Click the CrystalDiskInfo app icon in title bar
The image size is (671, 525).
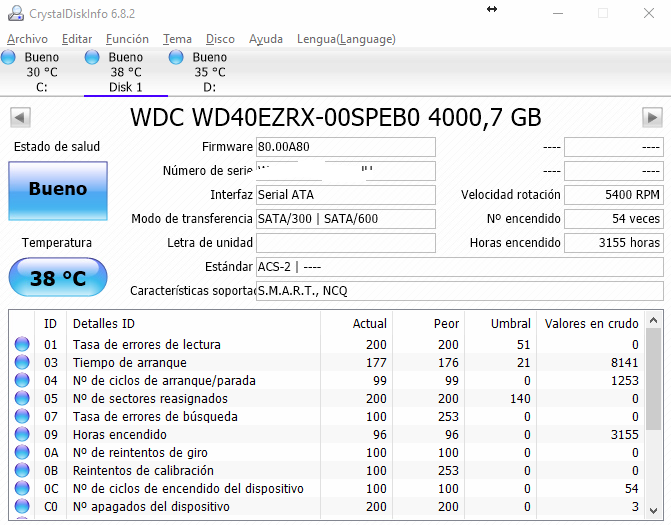16,13
